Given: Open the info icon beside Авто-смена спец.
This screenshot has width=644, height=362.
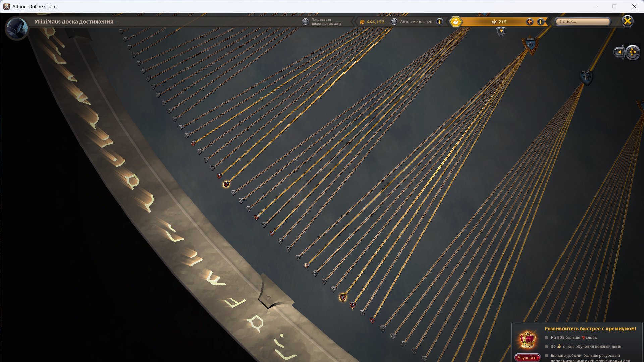Looking at the screenshot, I should tap(440, 22).
